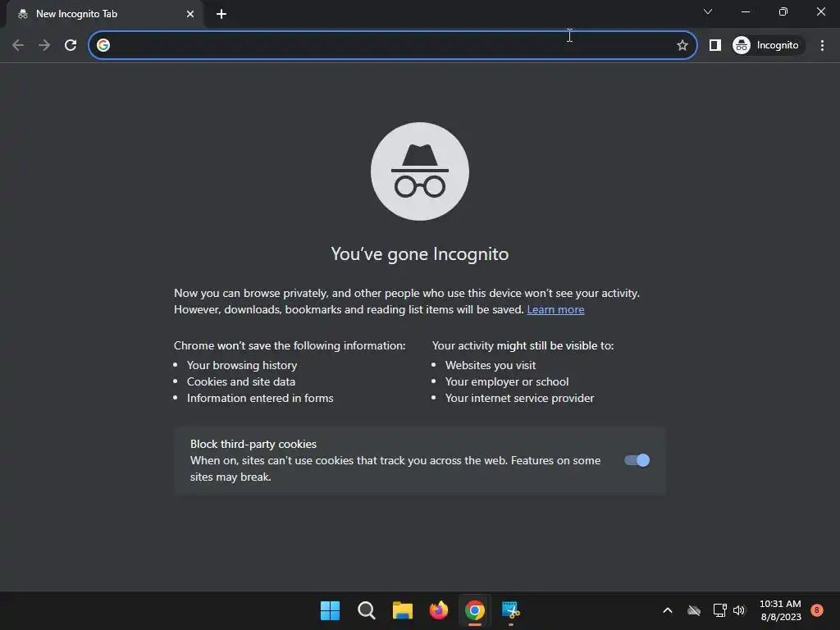Viewport: 840px width, 630px height.
Task: Close the New Incognito Tab
Action: (x=190, y=14)
